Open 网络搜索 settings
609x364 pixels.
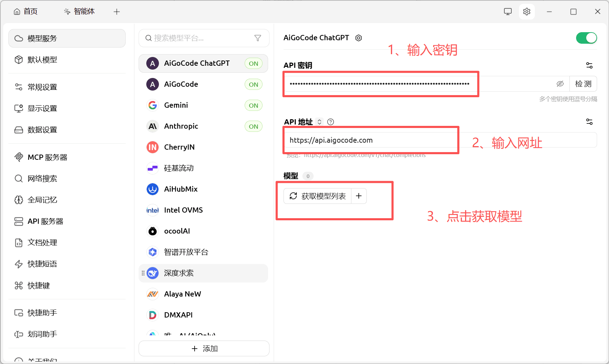point(67,179)
